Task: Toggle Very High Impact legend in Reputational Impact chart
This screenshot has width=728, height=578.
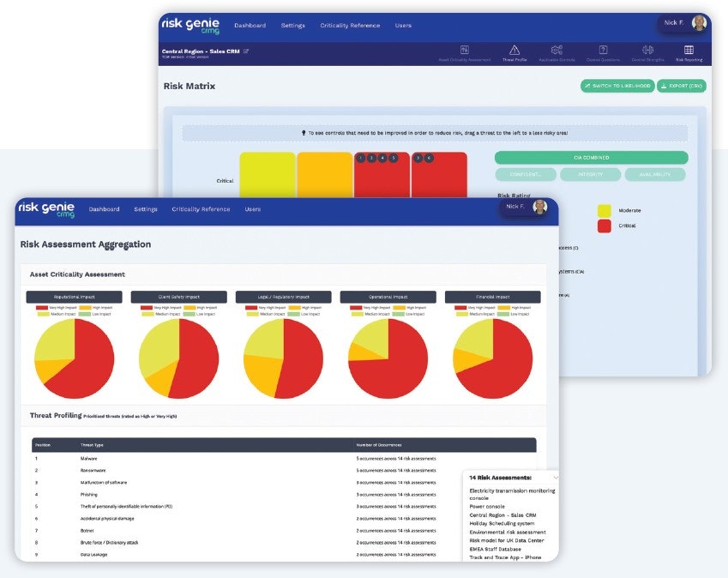Action: click(x=57, y=308)
